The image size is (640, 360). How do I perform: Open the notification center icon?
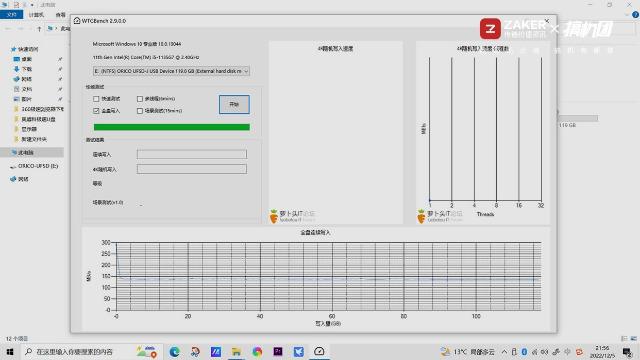627,351
